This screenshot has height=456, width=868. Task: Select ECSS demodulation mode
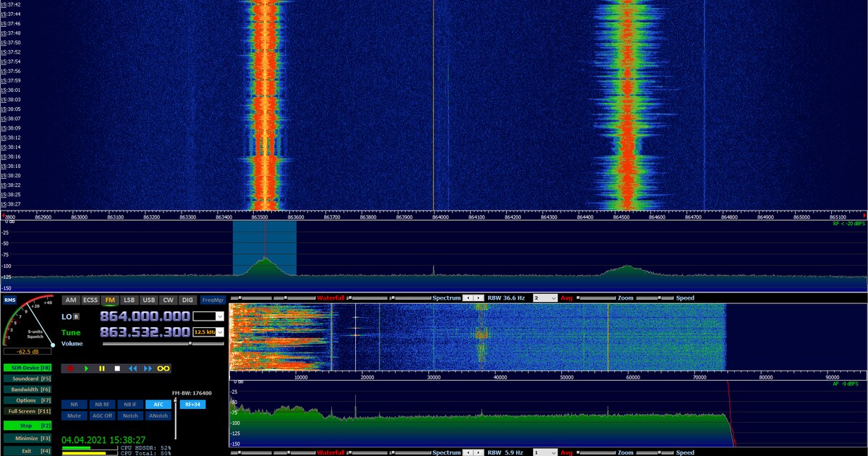tap(90, 300)
